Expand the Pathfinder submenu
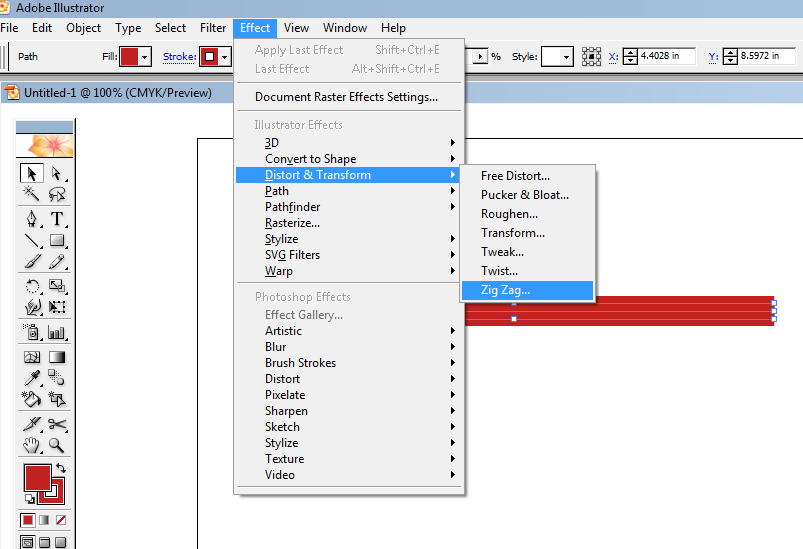803x549 pixels. coord(348,207)
